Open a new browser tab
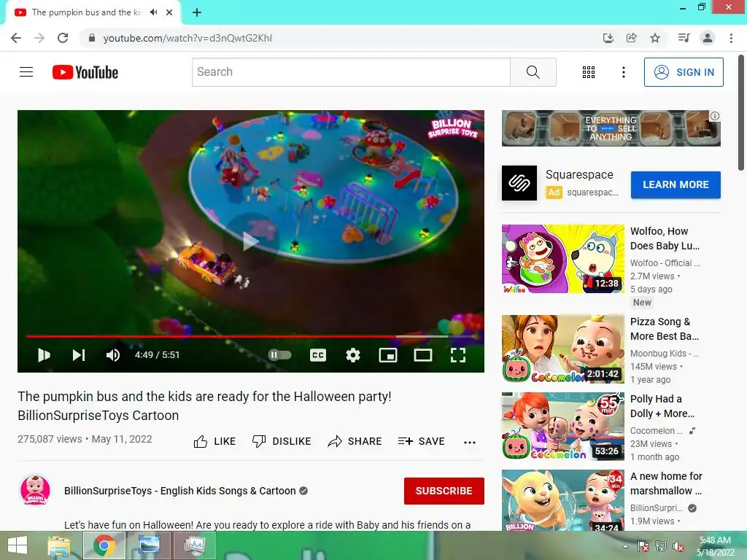747x560 pixels. coord(197,12)
